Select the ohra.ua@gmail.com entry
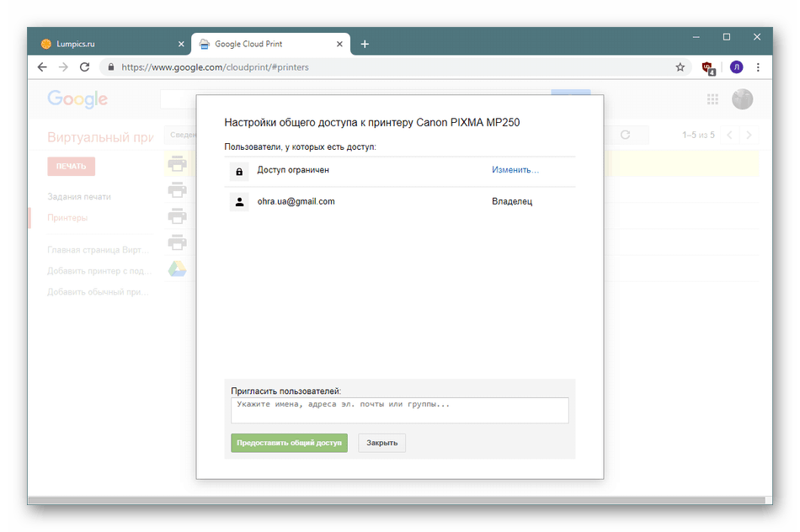Screen dimensions: 800x532 (296, 201)
